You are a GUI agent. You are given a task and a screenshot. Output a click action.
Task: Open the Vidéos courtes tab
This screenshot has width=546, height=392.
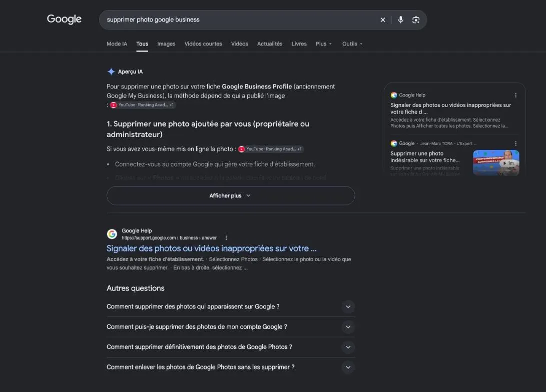coord(203,44)
